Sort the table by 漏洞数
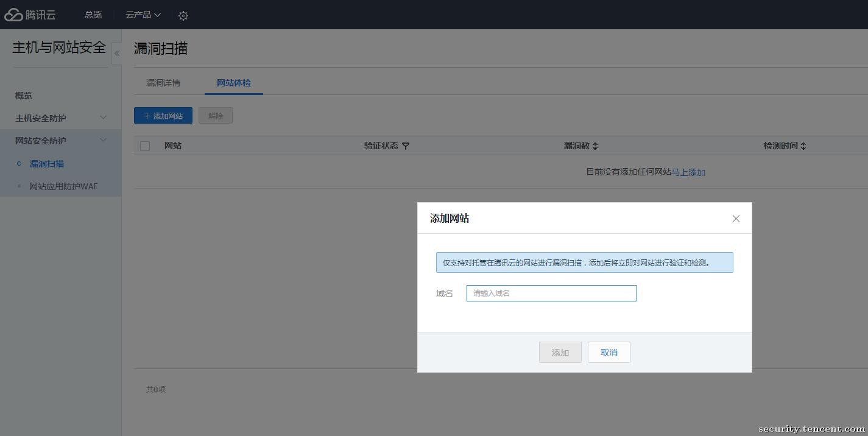 point(595,146)
